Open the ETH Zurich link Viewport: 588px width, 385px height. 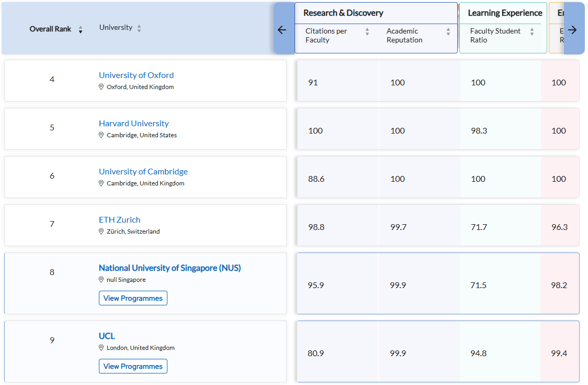tap(119, 220)
